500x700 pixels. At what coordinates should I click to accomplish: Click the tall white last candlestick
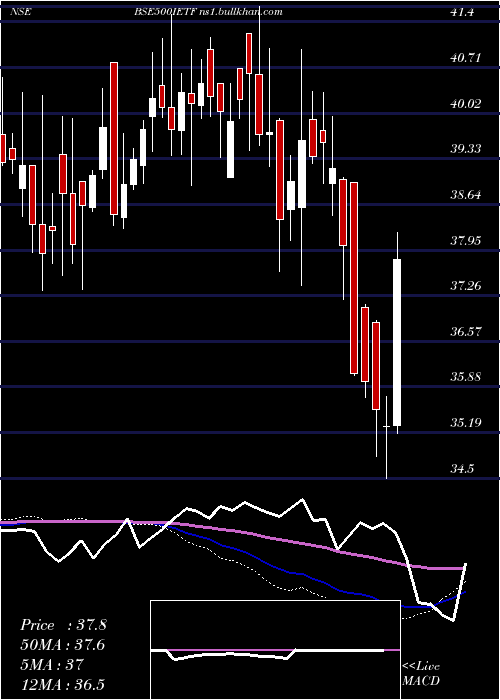point(397,342)
